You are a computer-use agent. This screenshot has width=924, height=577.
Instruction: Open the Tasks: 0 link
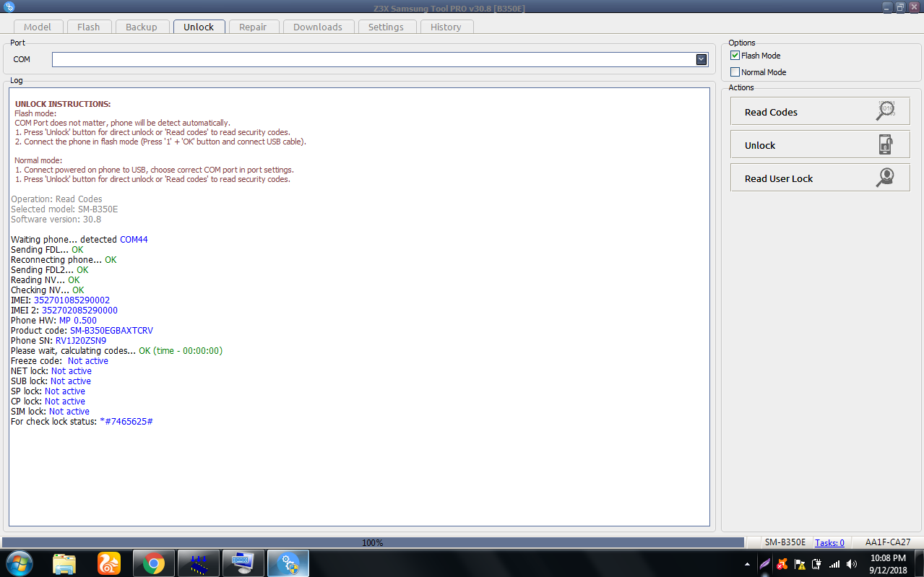[x=829, y=542]
